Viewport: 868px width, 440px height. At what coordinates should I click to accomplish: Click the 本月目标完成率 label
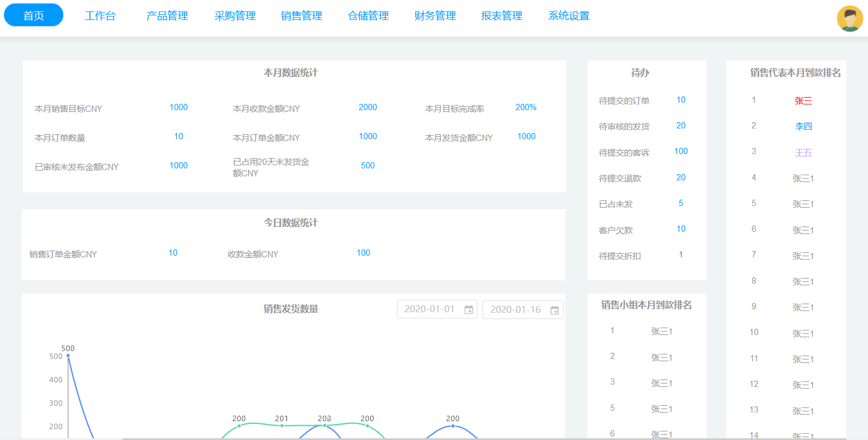pos(455,108)
